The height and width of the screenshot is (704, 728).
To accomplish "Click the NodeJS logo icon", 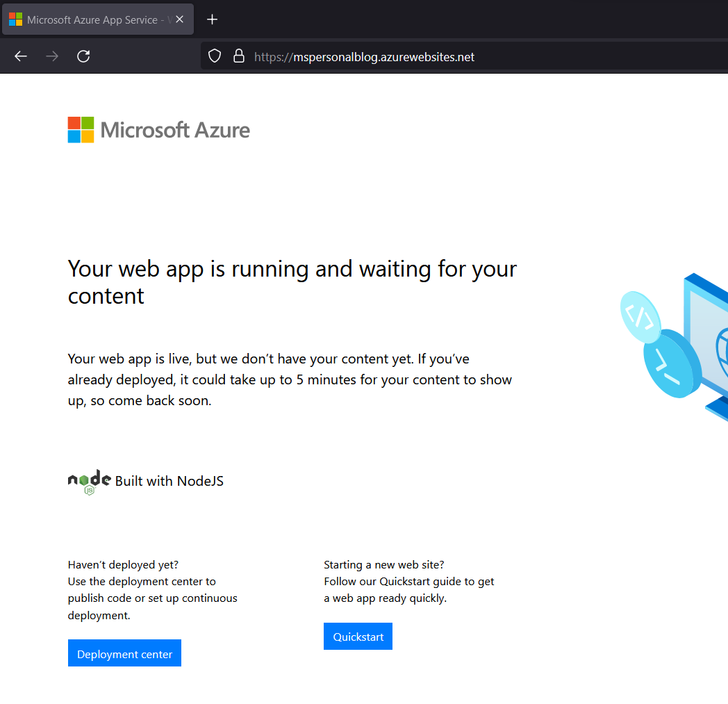I will point(89,482).
